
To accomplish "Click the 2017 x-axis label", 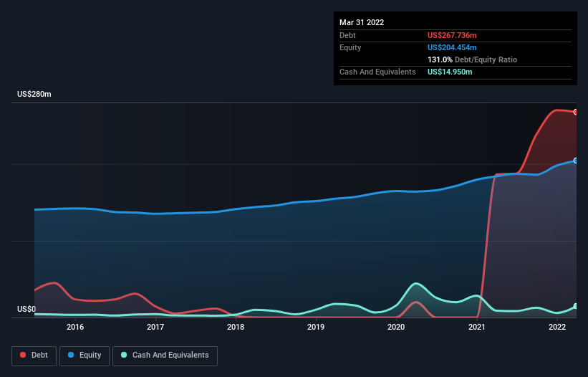I will click(155, 327).
